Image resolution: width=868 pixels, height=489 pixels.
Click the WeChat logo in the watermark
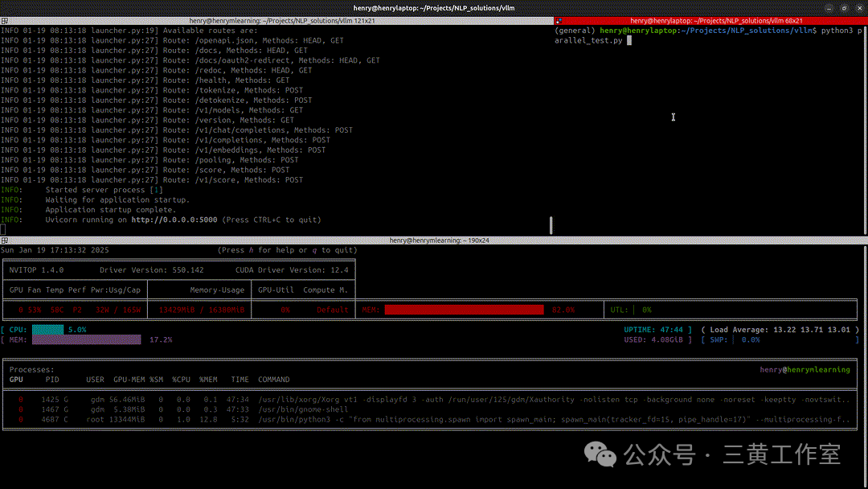tap(601, 454)
